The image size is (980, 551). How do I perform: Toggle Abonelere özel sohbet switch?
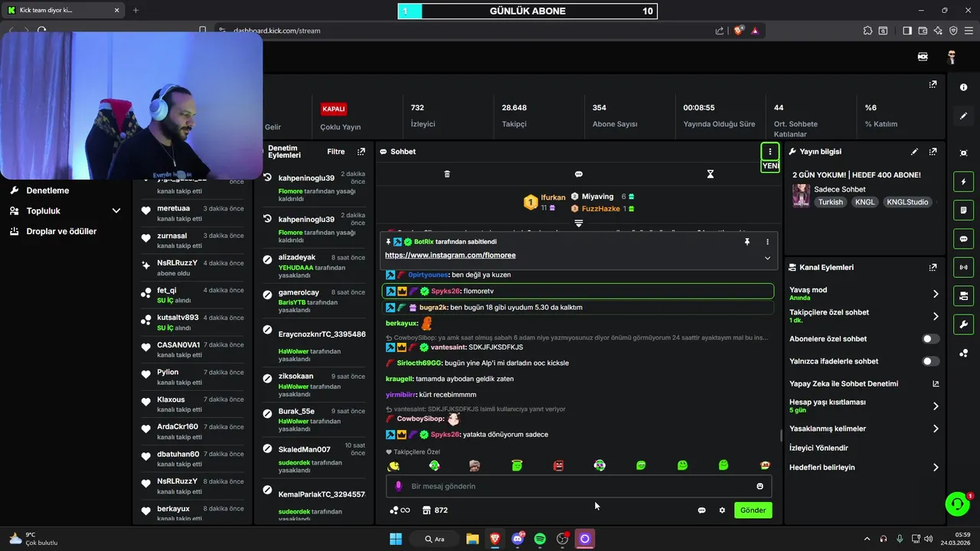(930, 339)
